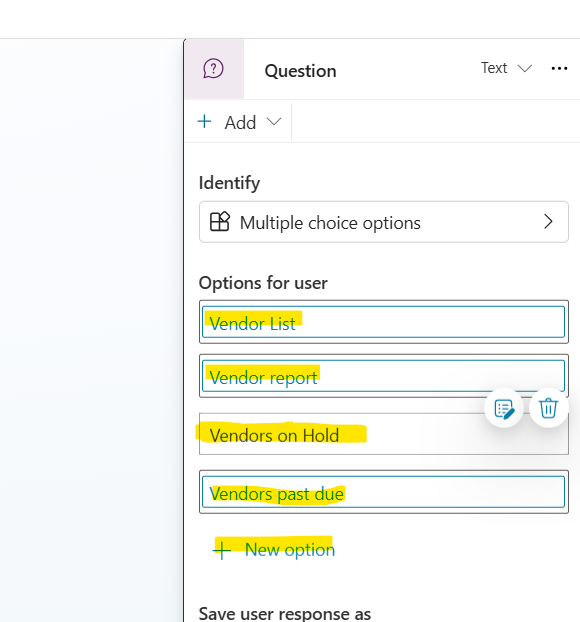Delete the option with the trash icon
Viewport: 580px width, 622px height.
549,408
